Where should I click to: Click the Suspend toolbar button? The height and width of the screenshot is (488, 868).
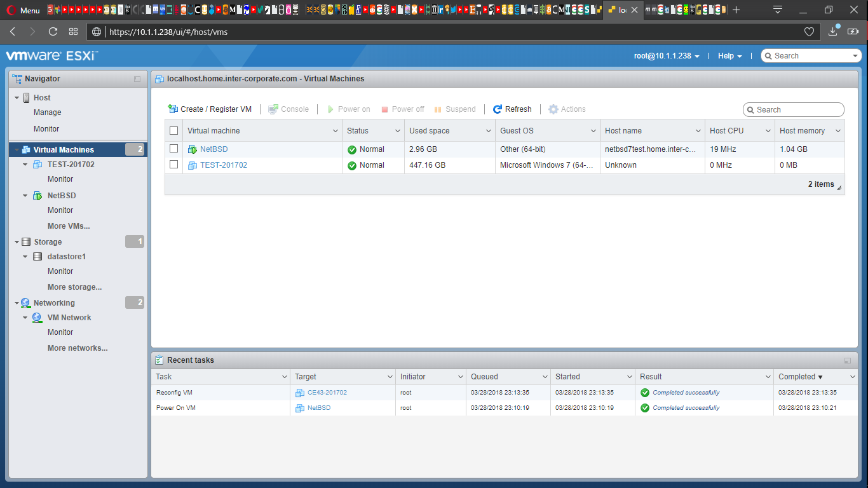(454, 109)
